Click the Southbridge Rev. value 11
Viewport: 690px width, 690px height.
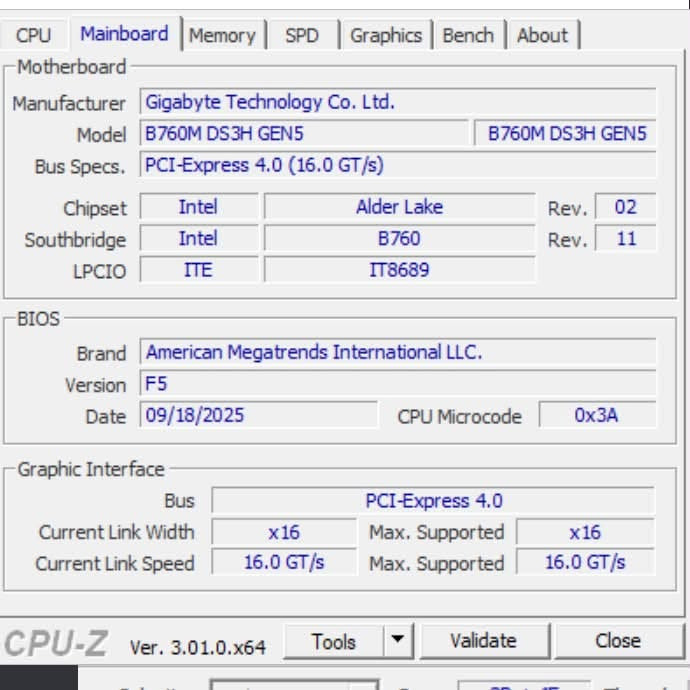[x=625, y=238]
